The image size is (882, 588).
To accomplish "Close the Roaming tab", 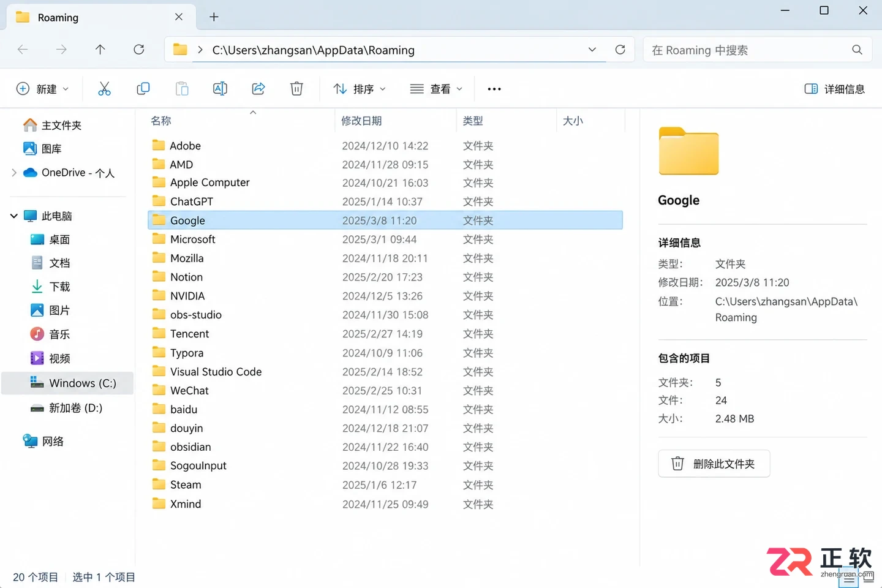I will click(179, 17).
